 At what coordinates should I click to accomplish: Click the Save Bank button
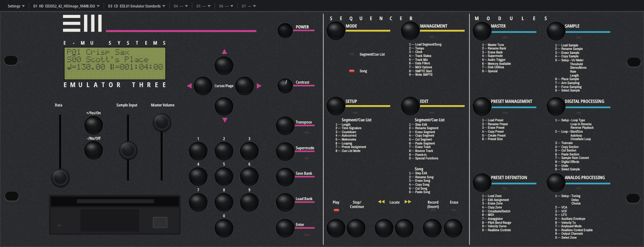point(285,177)
